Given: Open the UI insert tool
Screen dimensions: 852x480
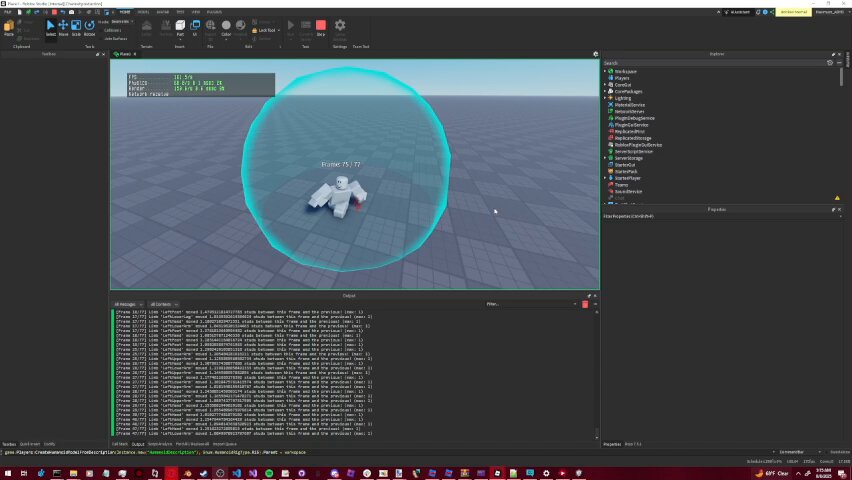Looking at the screenshot, I should click(x=195, y=28).
